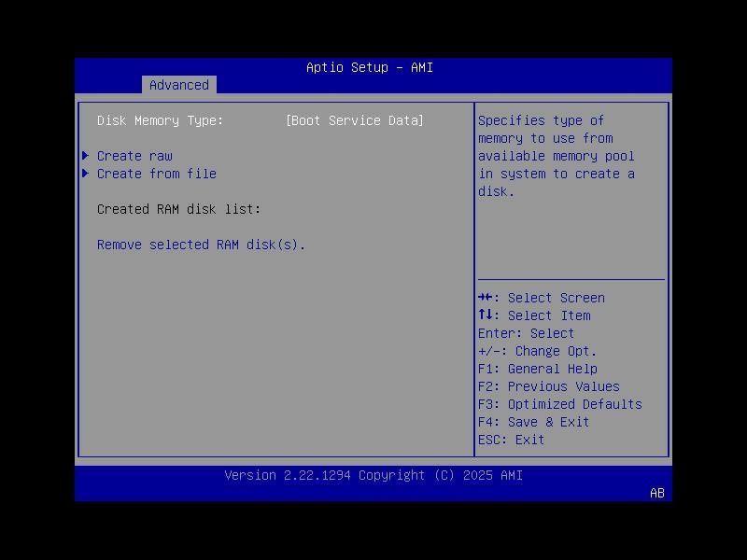Click the AB indicator in the corner

655,493
